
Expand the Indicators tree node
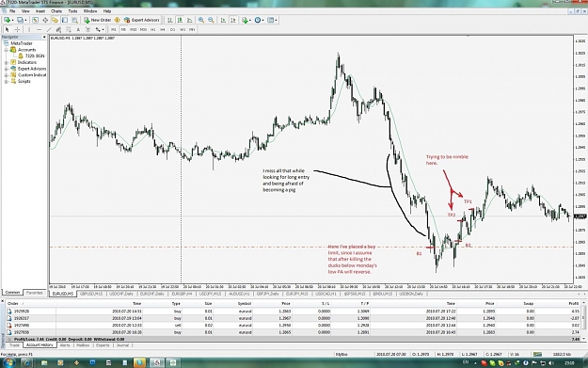[x=7, y=62]
